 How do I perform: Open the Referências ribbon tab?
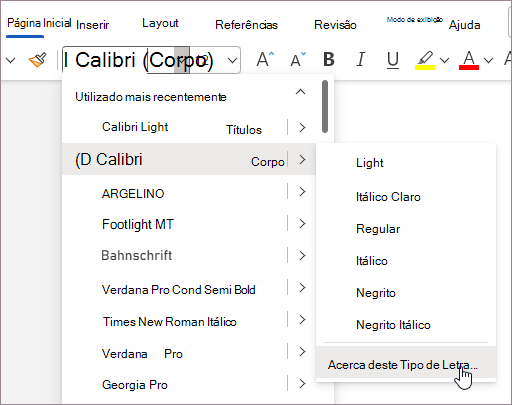(x=246, y=25)
